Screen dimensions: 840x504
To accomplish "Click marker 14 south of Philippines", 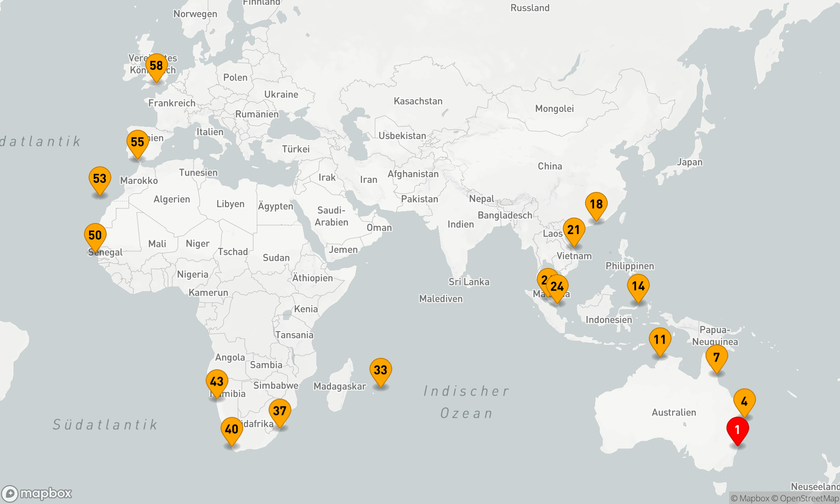I will 638,286.
